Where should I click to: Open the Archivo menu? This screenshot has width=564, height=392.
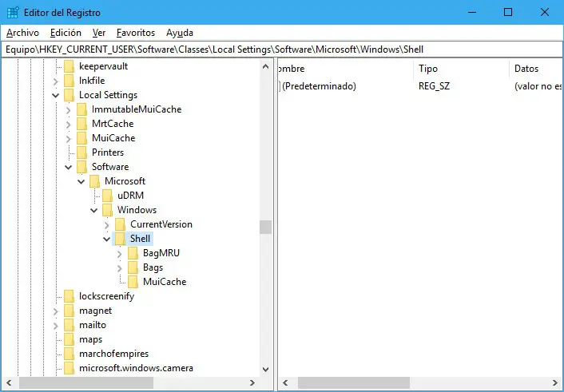coord(22,33)
